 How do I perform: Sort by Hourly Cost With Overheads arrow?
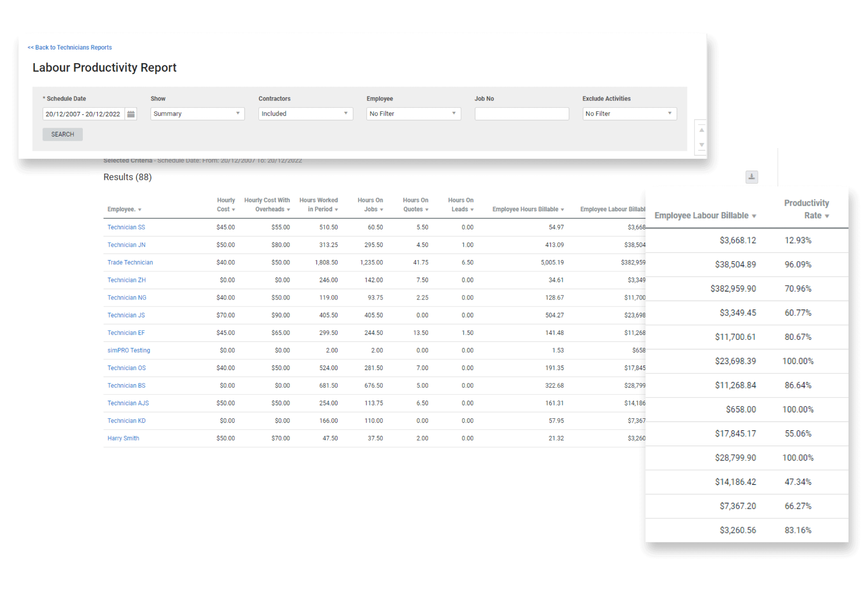click(x=288, y=210)
